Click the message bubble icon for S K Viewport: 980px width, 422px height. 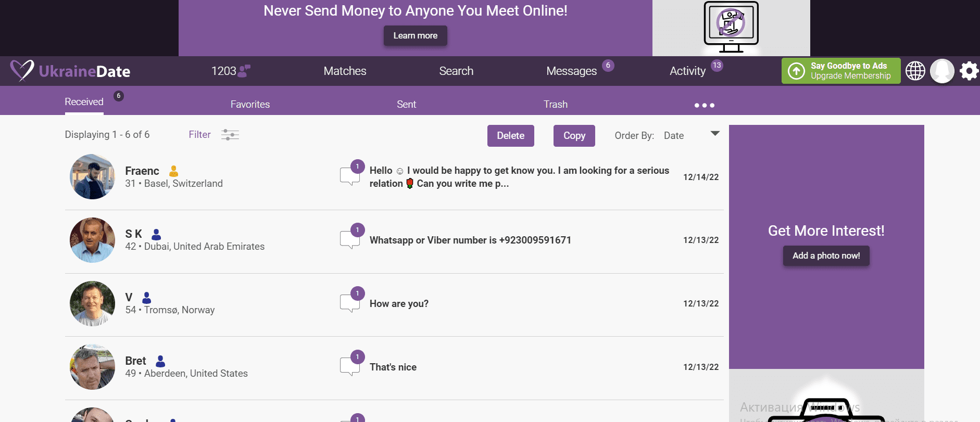(x=350, y=239)
